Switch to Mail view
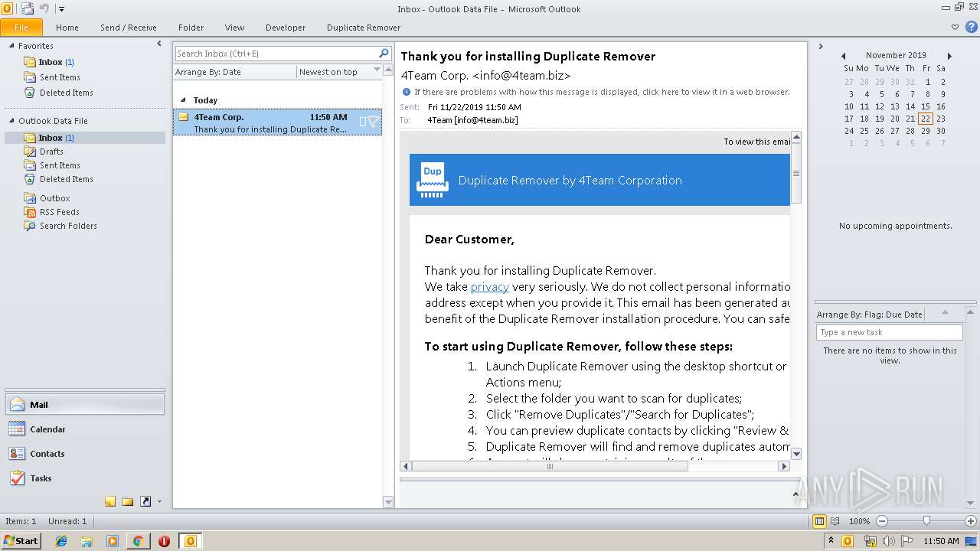Screen dimensions: 980x551 (x=84, y=405)
